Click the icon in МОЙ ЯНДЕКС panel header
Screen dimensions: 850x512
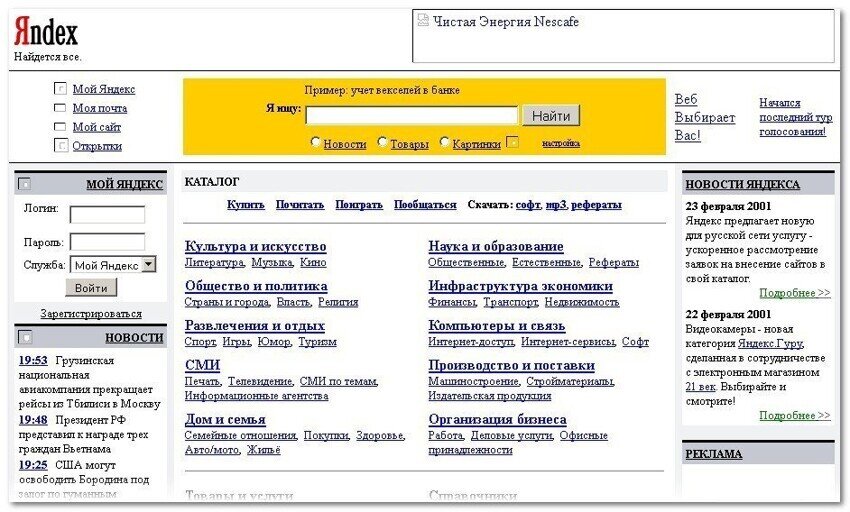(x=24, y=184)
